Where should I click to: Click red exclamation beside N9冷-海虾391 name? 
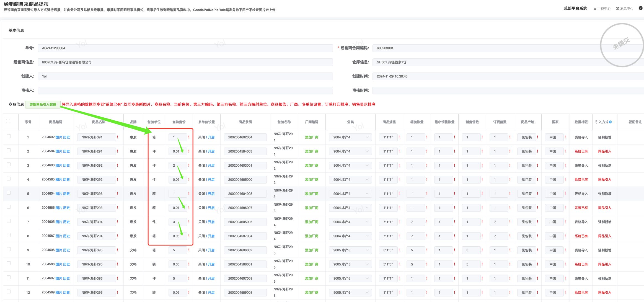pos(117,137)
